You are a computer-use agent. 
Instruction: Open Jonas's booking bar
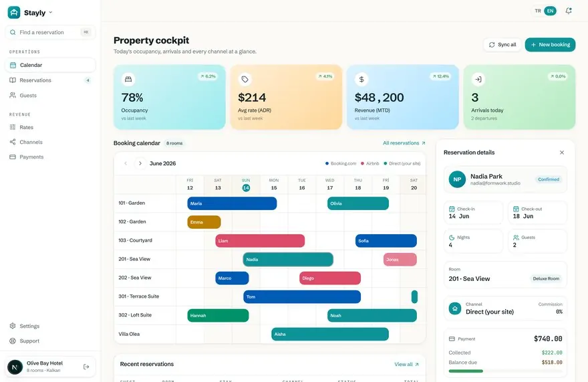coord(400,260)
